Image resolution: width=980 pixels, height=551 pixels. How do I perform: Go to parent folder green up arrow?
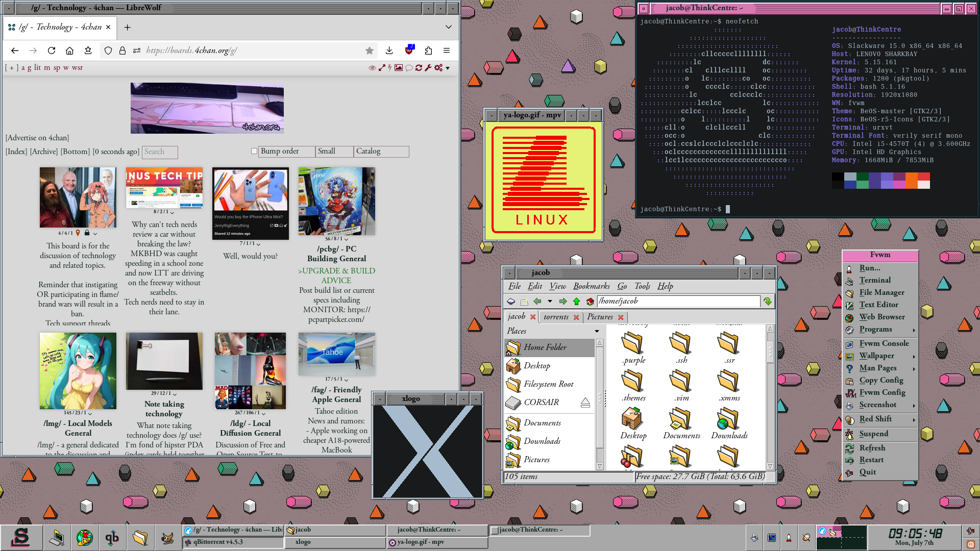[x=576, y=302]
